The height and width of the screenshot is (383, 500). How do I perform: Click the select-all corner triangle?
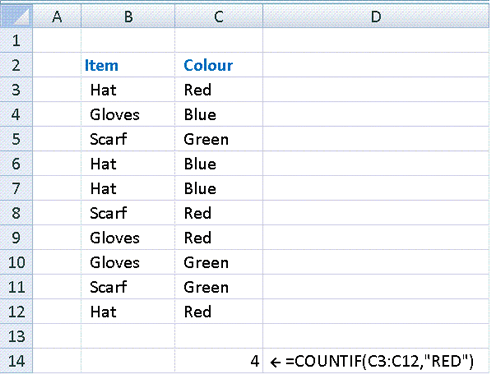(16, 16)
